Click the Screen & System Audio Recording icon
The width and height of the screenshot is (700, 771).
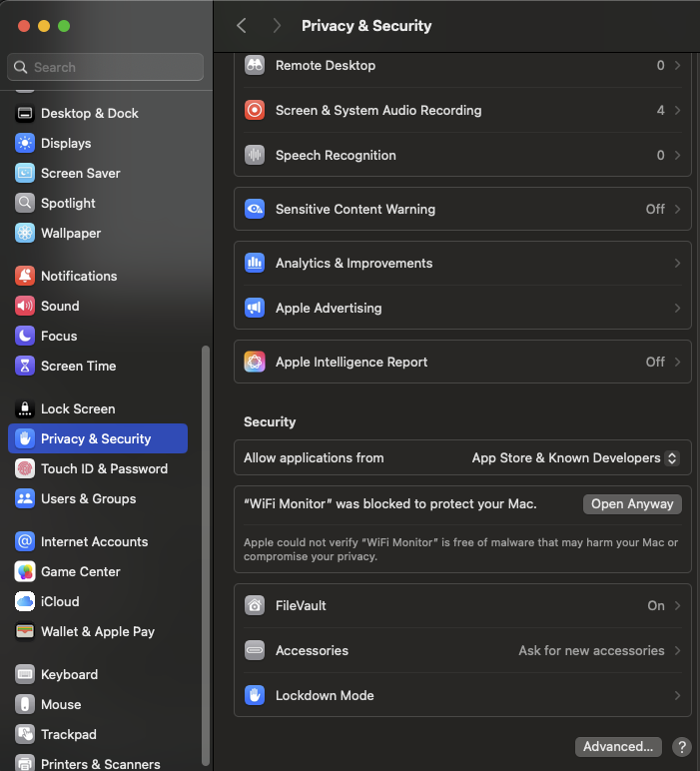pos(255,110)
